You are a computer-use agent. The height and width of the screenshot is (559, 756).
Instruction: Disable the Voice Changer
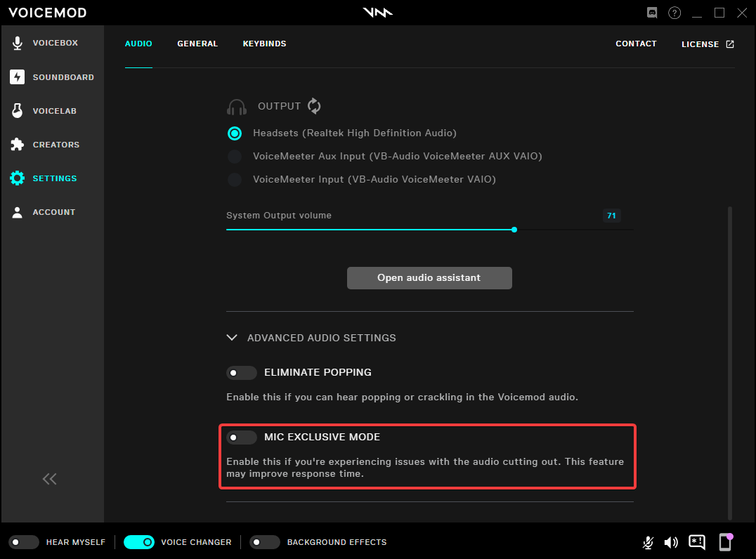138,542
